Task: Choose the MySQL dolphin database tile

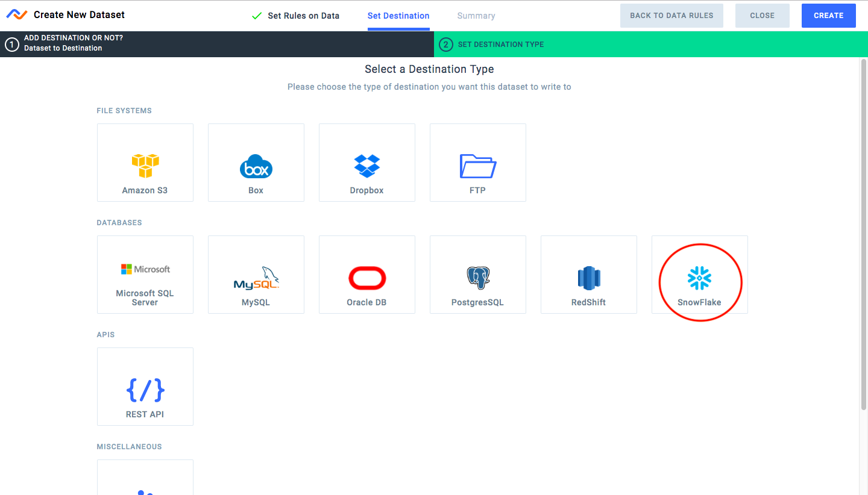Action: click(x=256, y=275)
